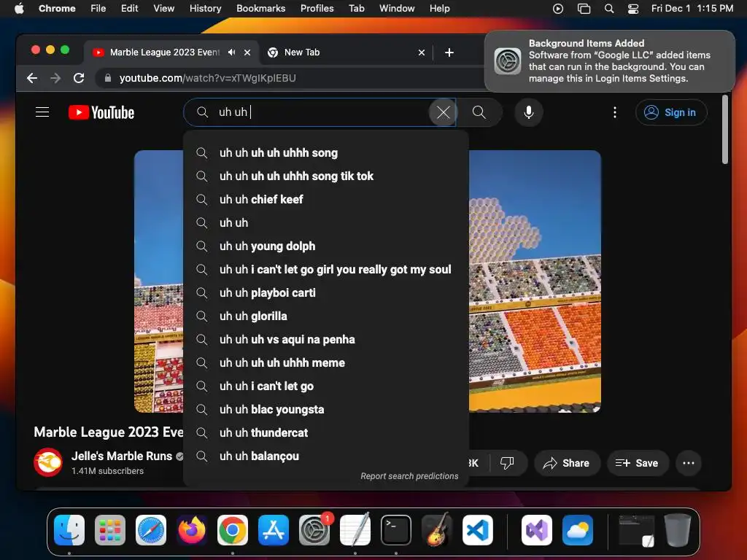The height and width of the screenshot is (560, 747).
Task: Open Terminal from the Dock
Action: tap(396, 530)
